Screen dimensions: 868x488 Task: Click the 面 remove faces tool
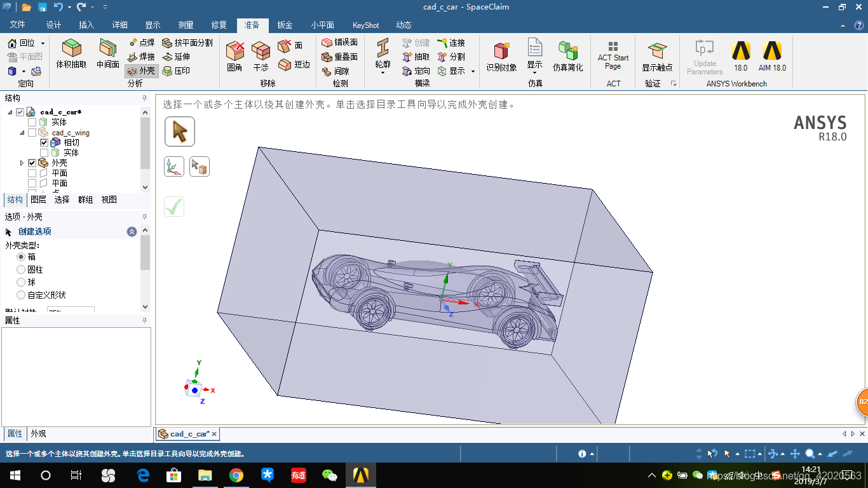pyautogui.click(x=290, y=46)
